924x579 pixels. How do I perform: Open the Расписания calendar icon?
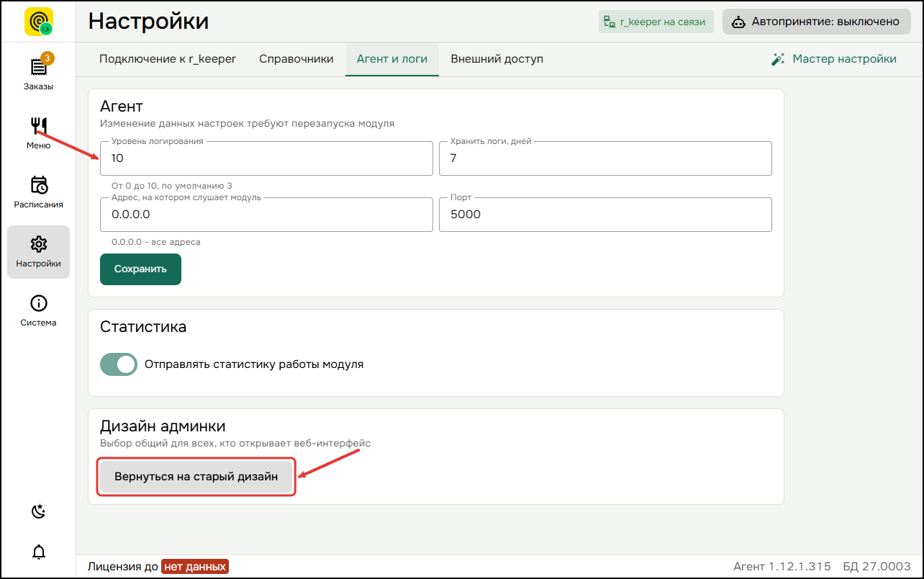[x=39, y=185]
